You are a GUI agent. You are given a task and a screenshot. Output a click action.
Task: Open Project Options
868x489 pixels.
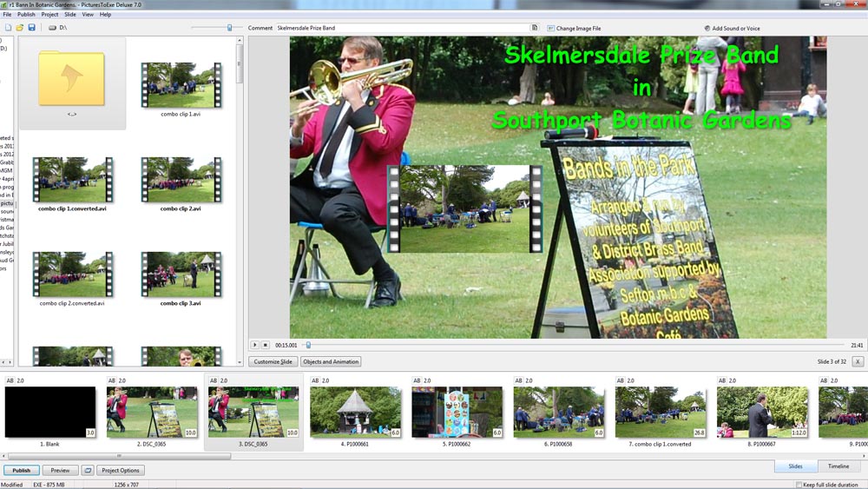[x=121, y=470]
